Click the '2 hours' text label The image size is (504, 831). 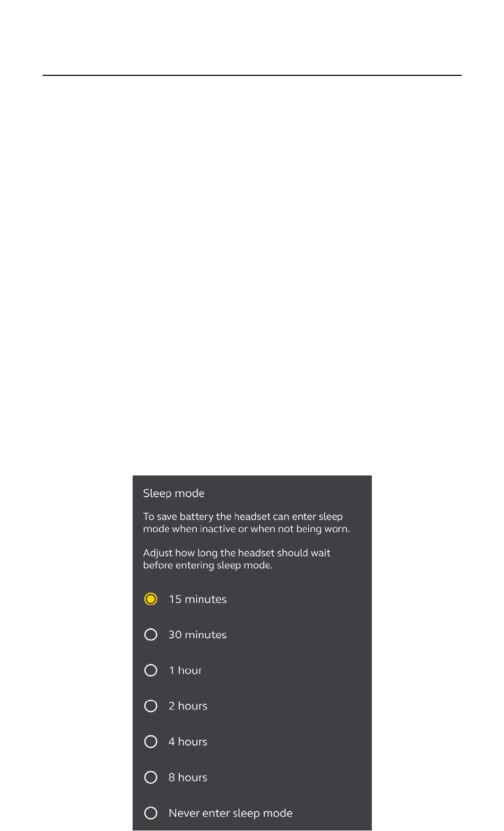point(188,706)
